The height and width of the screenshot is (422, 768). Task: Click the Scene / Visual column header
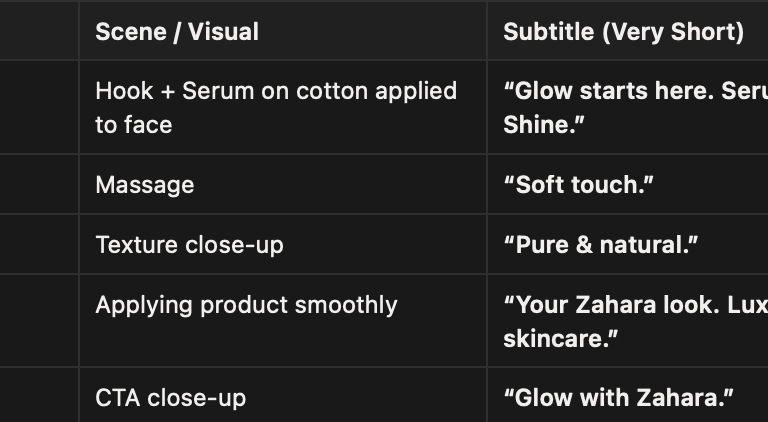click(x=177, y=32)
